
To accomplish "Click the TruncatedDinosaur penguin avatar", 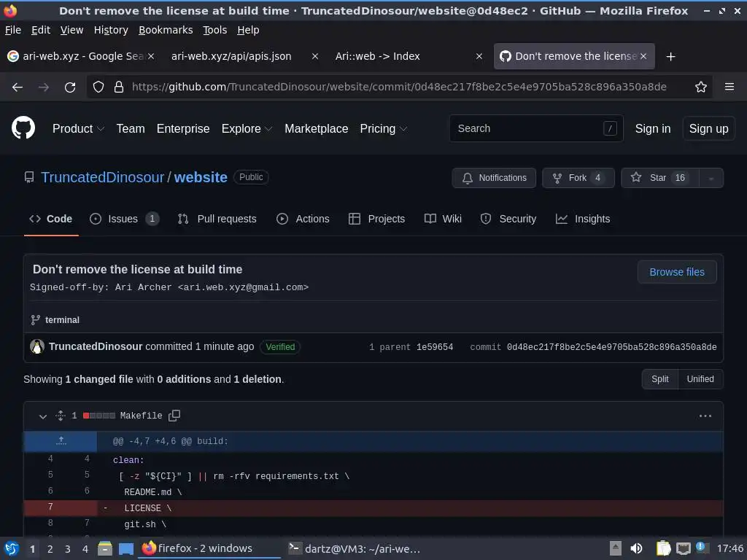I will click(x=37, y=346).
